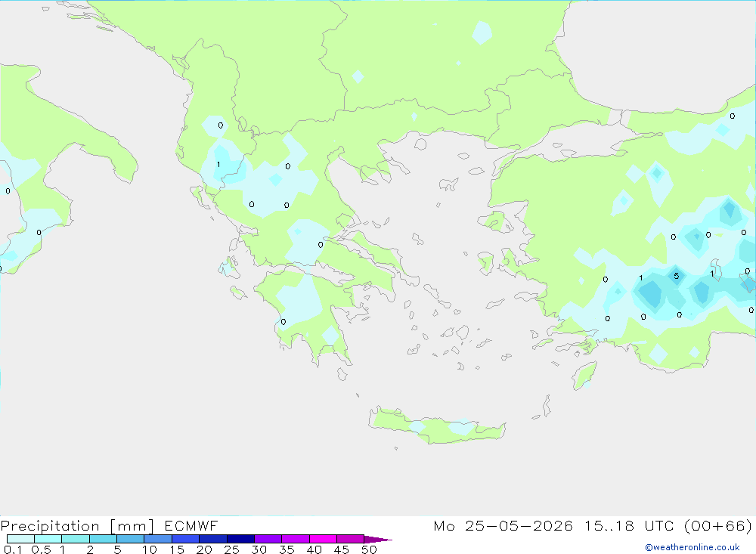Click the 5–10 mm legend color swatch
The width and height of the screenshot is (756, 554).
[130, 539]
